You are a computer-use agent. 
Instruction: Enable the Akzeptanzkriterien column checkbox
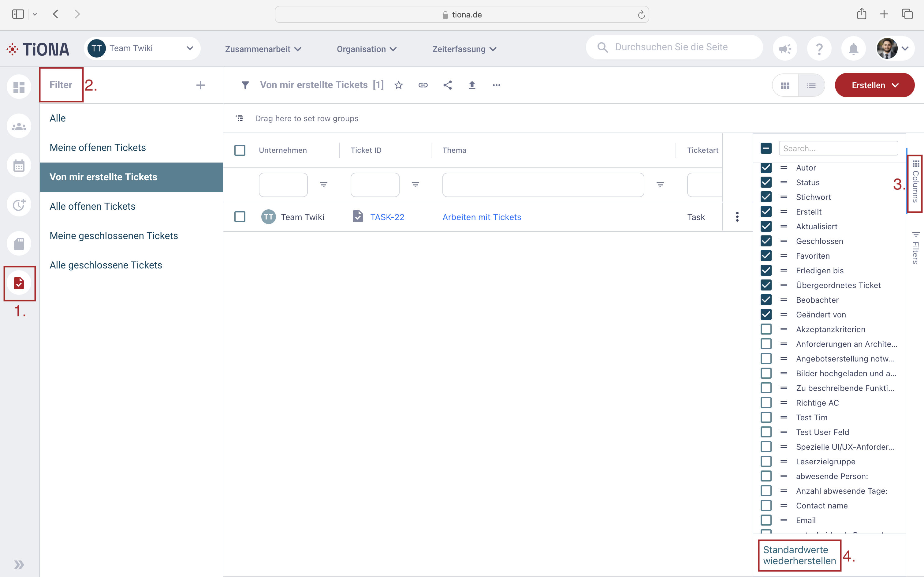[x=766, y=329]
